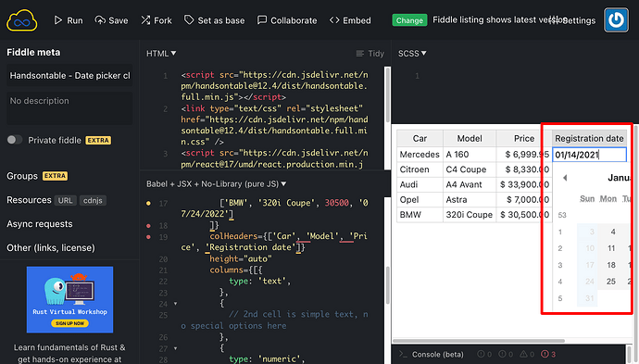Click the No description field
Viewport: 639px width, 364px height.
pyautogui.click(x=69, y=108)
